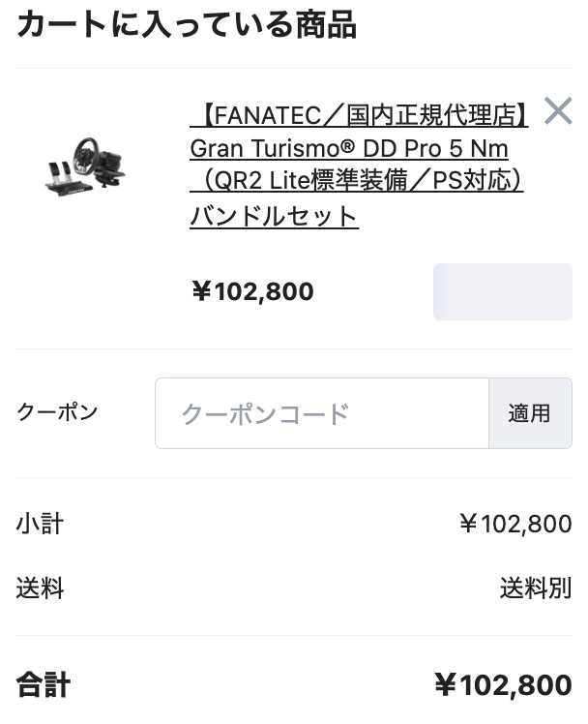Viewport: 588px width, 724px height.
Task: Click the 送料 shipping label
Action: [40, 588]
